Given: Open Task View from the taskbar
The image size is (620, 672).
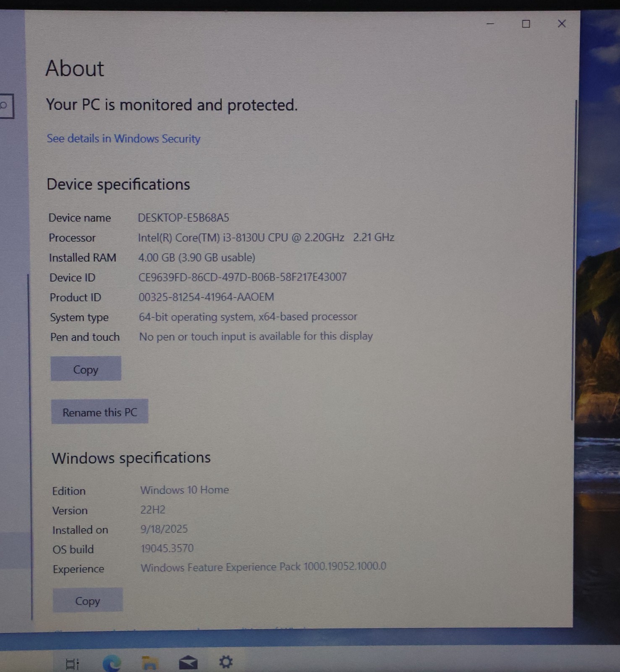Looking at the screenshot, I should pos(72,664).
